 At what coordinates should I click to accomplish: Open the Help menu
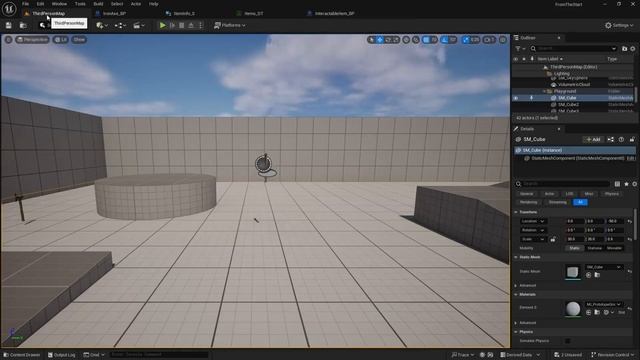(153, 4)
